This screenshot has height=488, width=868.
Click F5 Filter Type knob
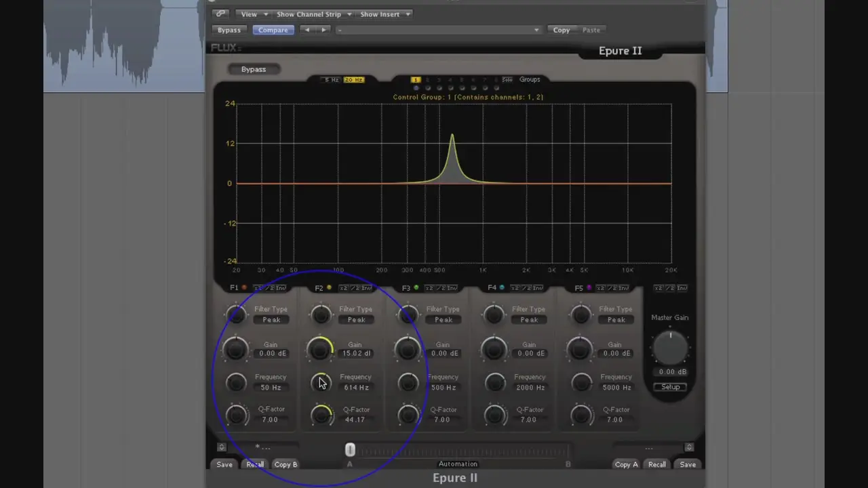pyautogui.click(x=581, y=314)
